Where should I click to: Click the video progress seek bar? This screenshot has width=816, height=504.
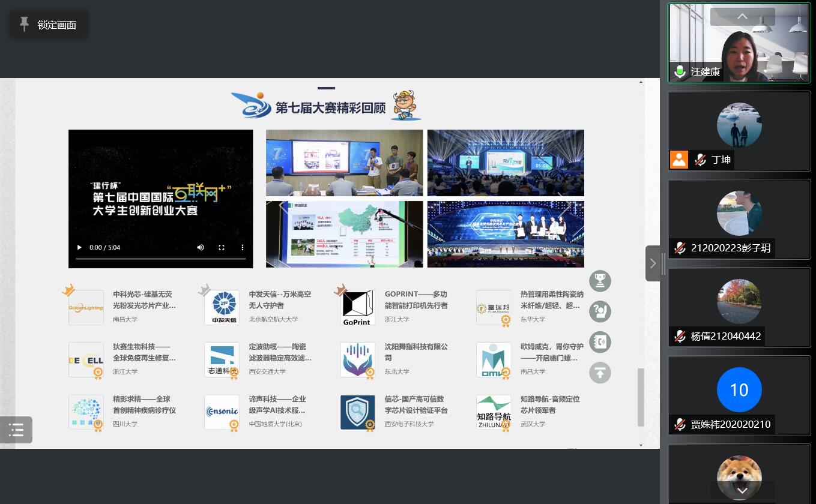(x=160, y=259)
